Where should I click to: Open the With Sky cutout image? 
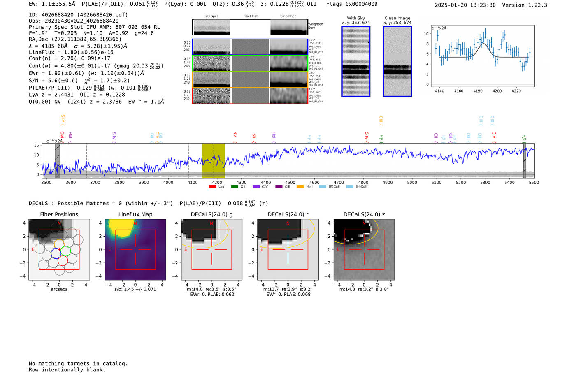pyautogui.click(x=356, y=61)
